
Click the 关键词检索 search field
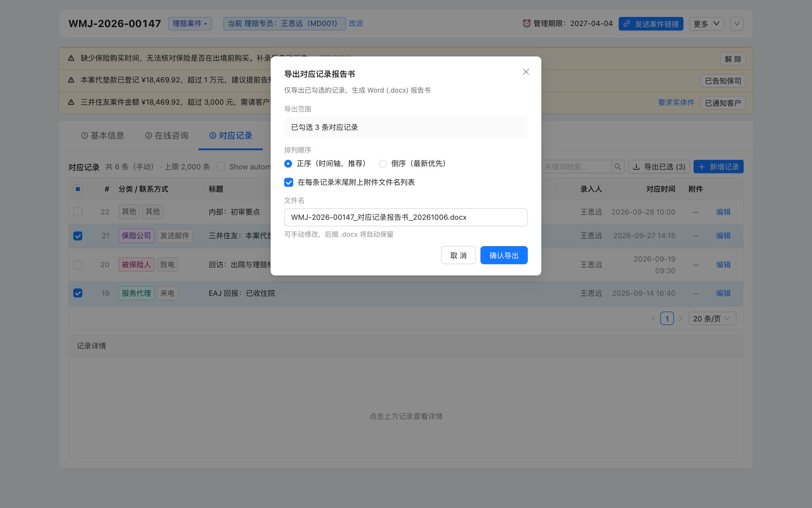[x=576, y=167]
